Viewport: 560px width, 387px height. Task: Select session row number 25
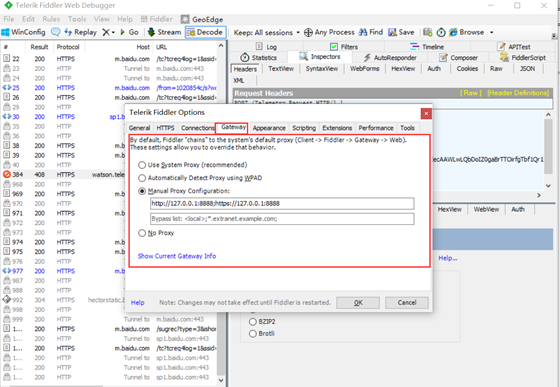109,88
